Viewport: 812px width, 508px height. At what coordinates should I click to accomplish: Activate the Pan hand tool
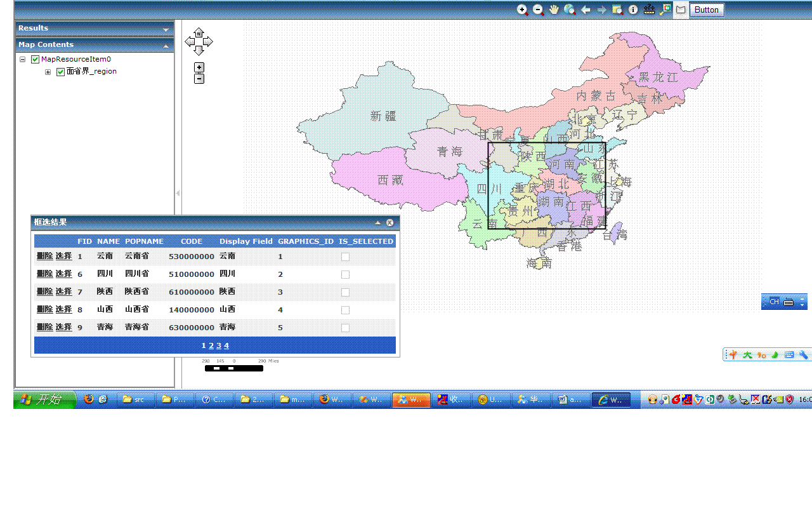[554, 10]
